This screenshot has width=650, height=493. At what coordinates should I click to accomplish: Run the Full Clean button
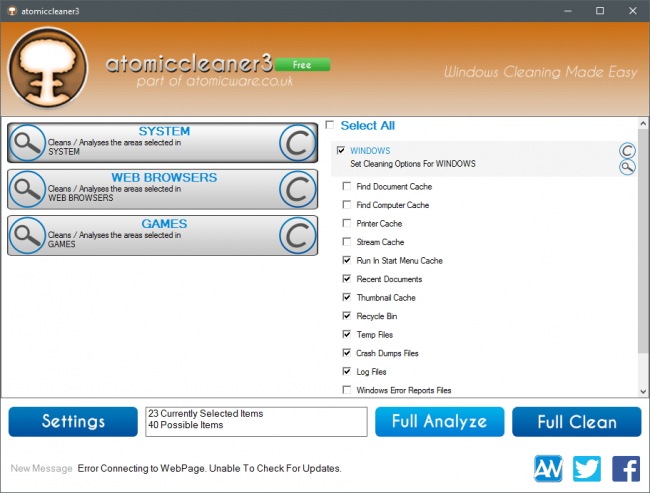click(577, 422)
